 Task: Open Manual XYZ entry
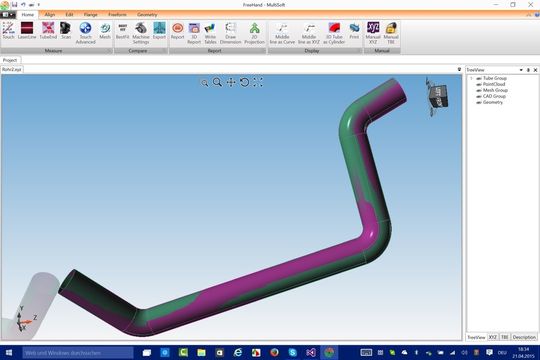coord(373,33)
